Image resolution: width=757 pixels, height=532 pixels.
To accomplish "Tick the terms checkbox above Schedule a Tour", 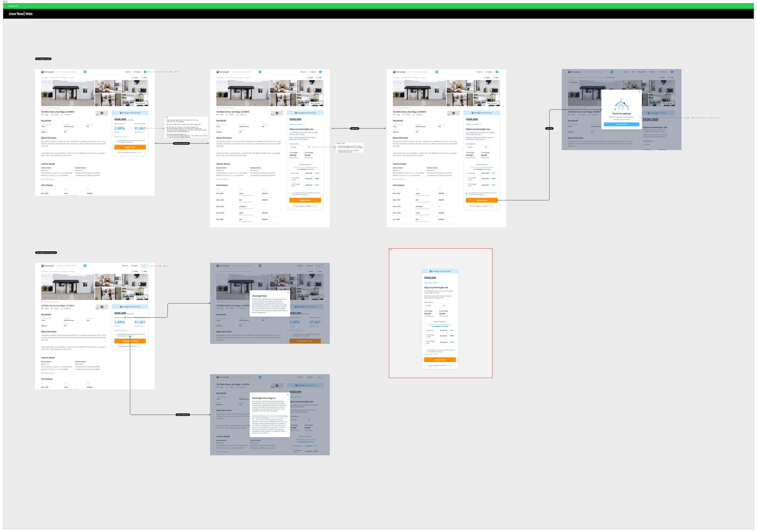I will tap(115, 335).
